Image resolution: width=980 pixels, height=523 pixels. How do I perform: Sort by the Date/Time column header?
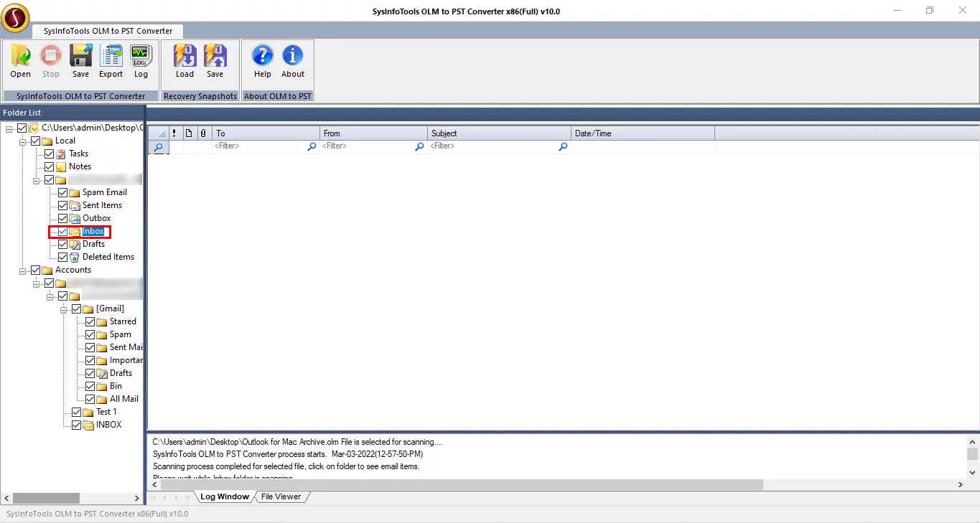(643, 133)
